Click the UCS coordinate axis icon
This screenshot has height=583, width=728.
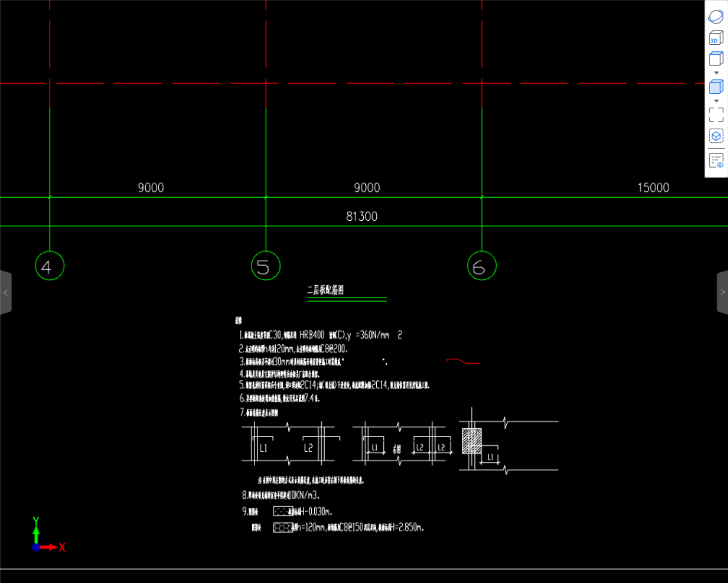tap(48, 535)
